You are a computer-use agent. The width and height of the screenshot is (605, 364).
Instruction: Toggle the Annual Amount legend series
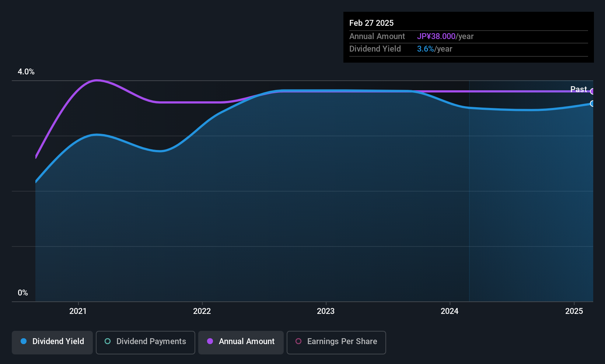pyautogui.click(x=241, y=342)
